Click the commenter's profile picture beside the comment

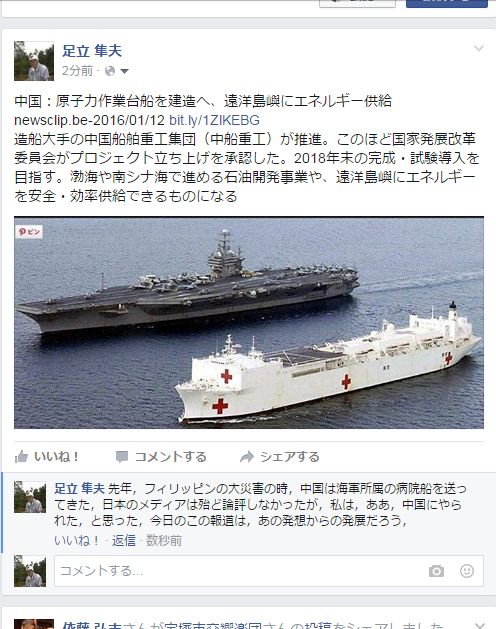tap(30, 497)
